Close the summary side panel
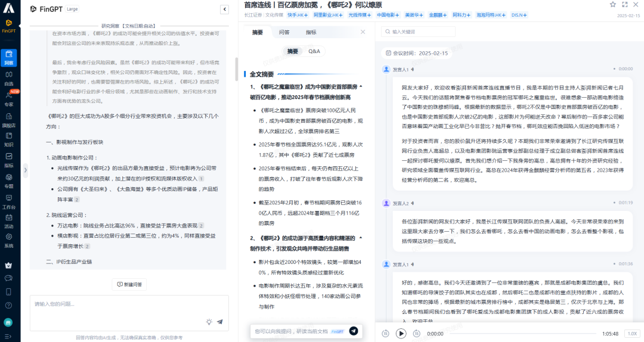The width and height of the screenshot is (644, 342). point(363,32)
